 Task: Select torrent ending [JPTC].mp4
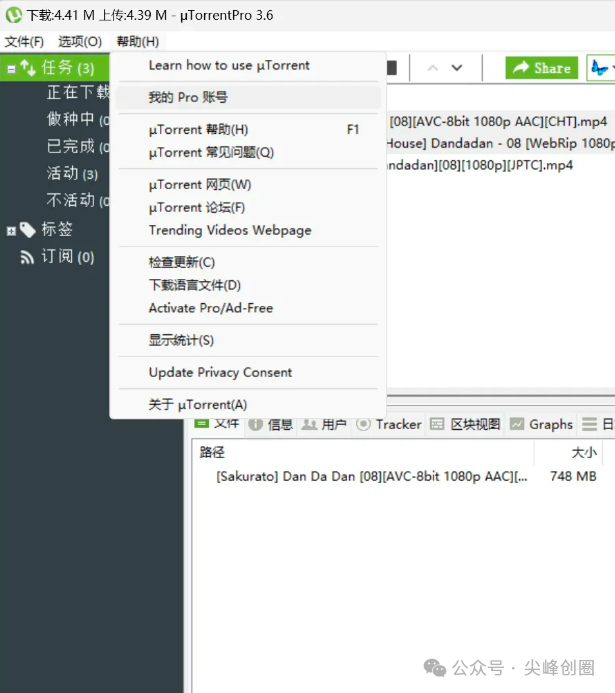click(x=500, y=165)
